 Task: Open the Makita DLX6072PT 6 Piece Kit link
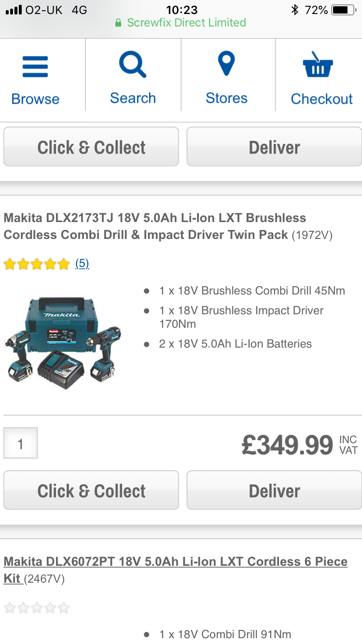[176, 570]
